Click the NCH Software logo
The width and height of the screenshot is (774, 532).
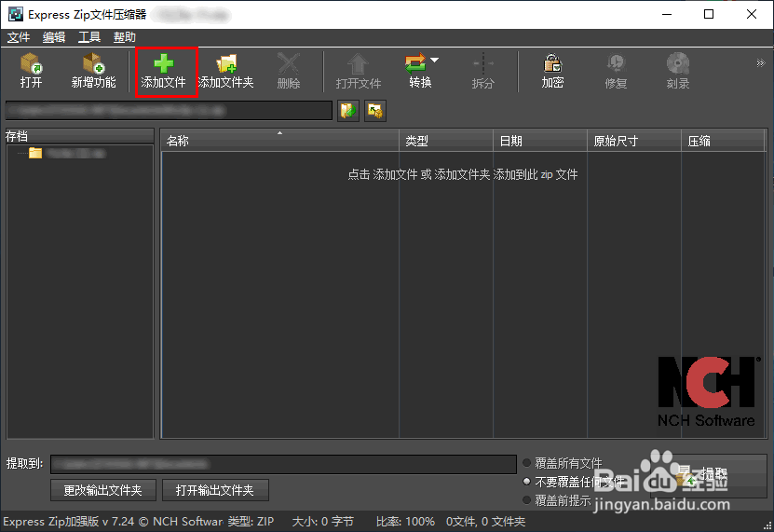(x=707, y=391)
